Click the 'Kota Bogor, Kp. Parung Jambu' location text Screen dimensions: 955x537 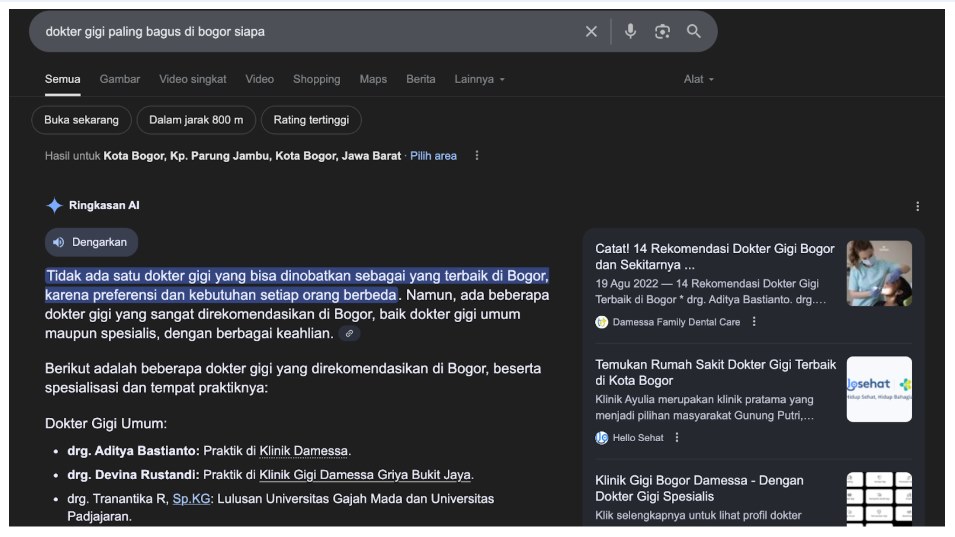(252, 156)
